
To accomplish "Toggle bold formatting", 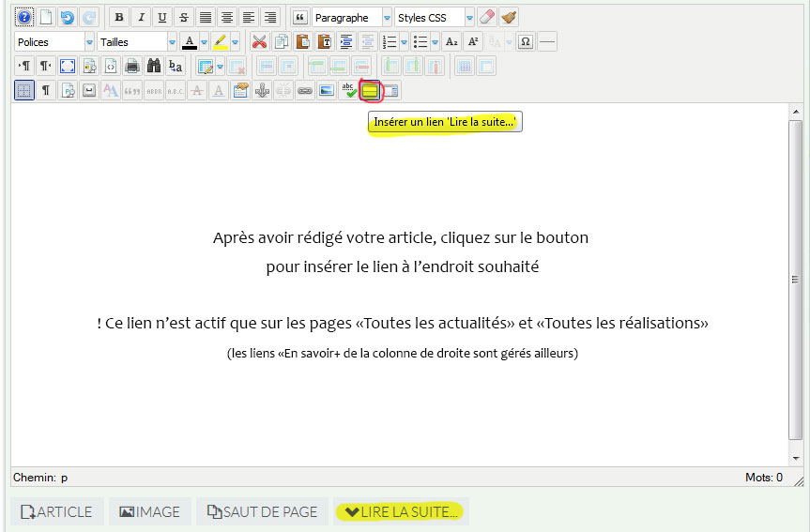I will pos(119,18).
